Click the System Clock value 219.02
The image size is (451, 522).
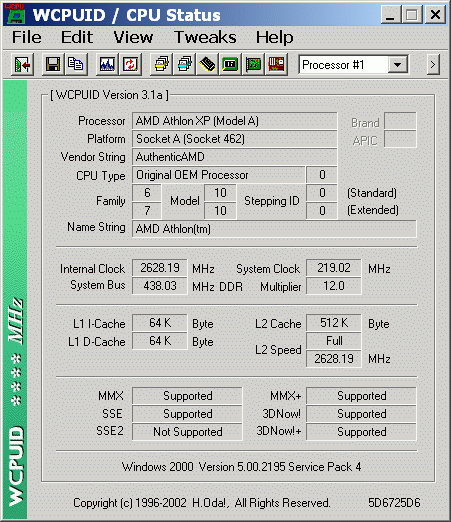[x=334, y=268]
